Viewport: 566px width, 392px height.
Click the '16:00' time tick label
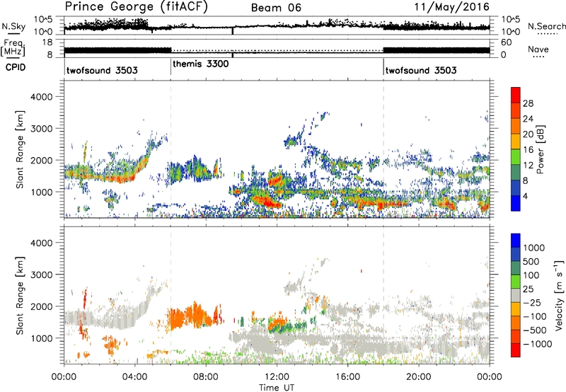[x=347, y=377]
